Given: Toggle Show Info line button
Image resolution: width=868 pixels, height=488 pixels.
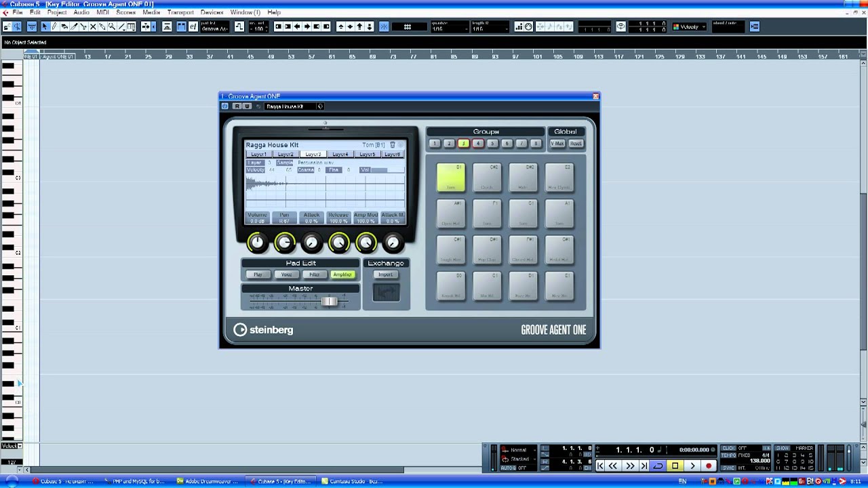Looking at the screenshot, I should click(x=32, y=26).
